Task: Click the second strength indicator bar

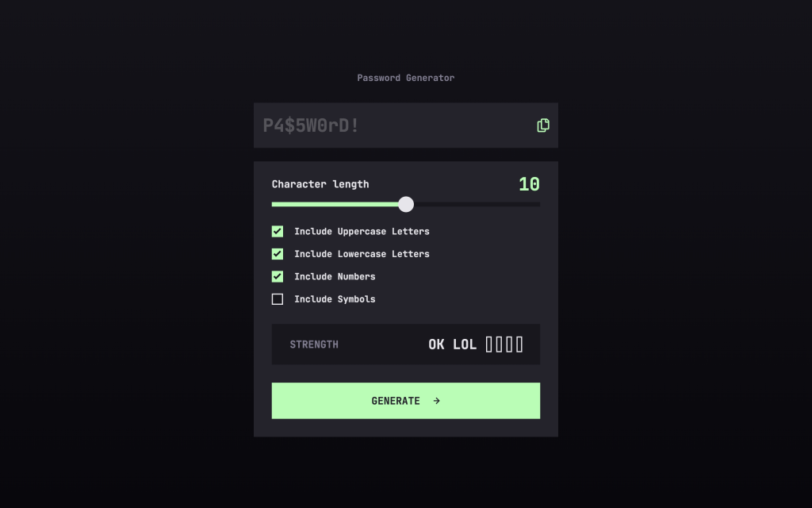Action: coord(500,344)
